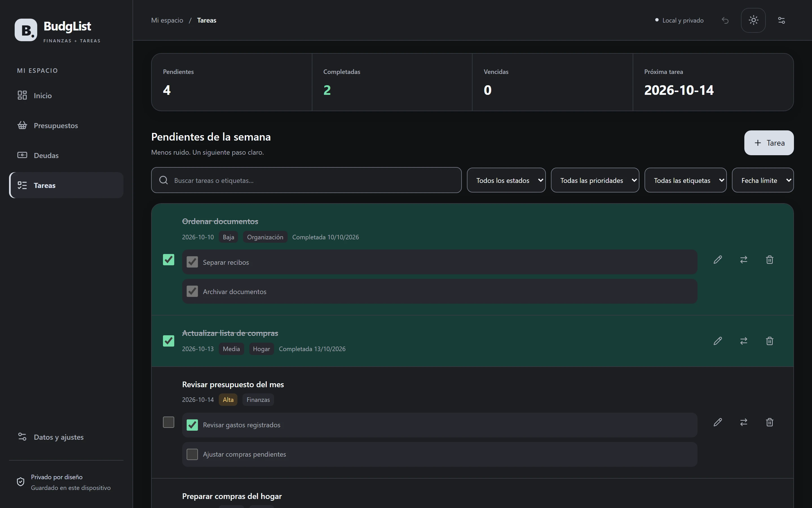Click the search magnifier icon
Viewport: 812px width, 508px height.
(164, 180)
